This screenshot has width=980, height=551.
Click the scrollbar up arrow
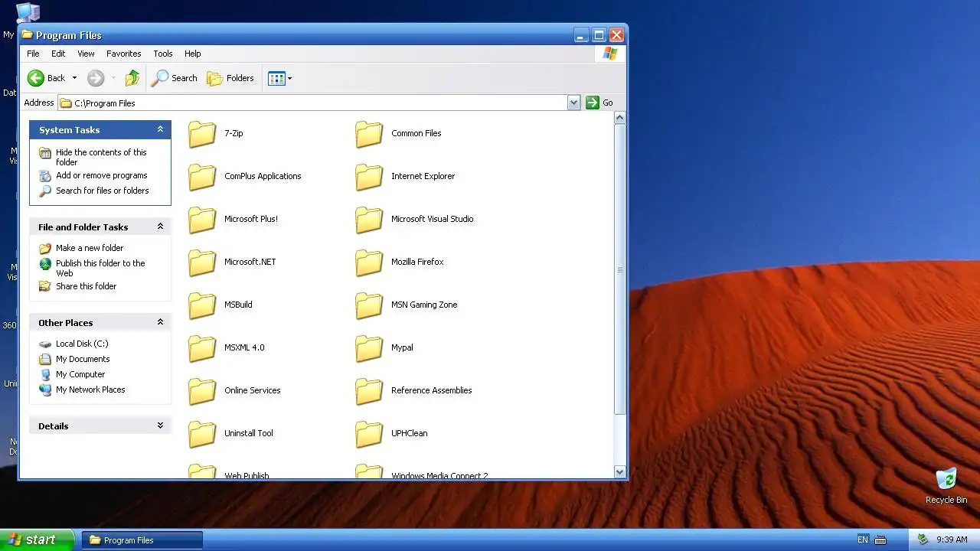[x=620, y=118]
